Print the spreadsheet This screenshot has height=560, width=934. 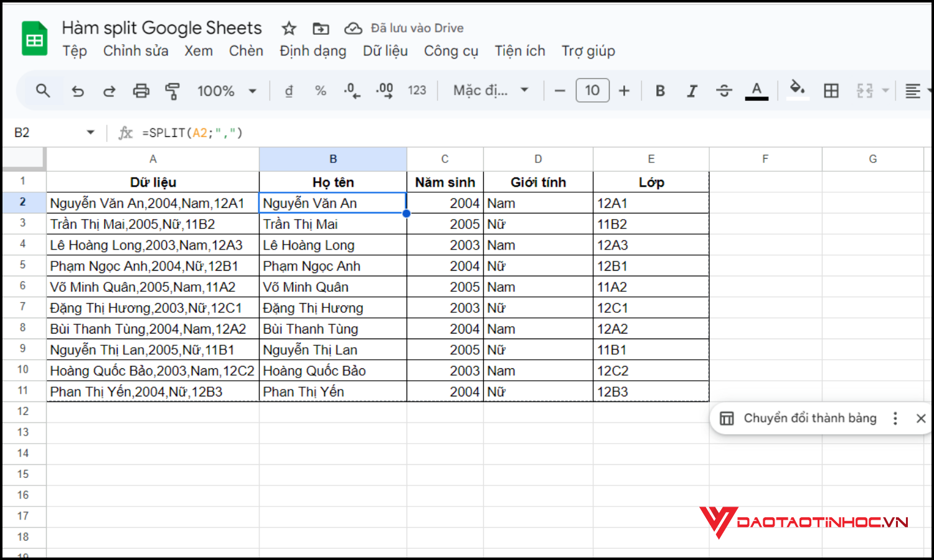pyautogui.click(x=141, y=91)
